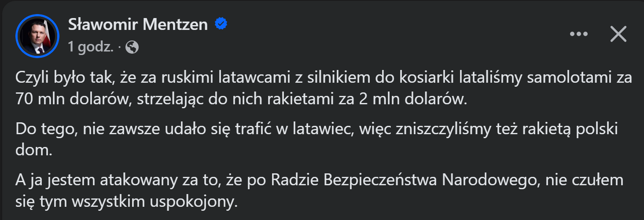Click the Sławomir Mentzen name link
The width and height of the screenshot is (644, 220).
[x=138, y=25]
